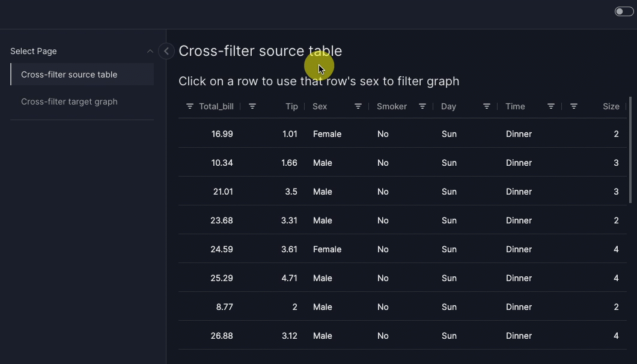637x364 pixels.
Task: Select the row with tip 4.71
Action: point(290,278)
